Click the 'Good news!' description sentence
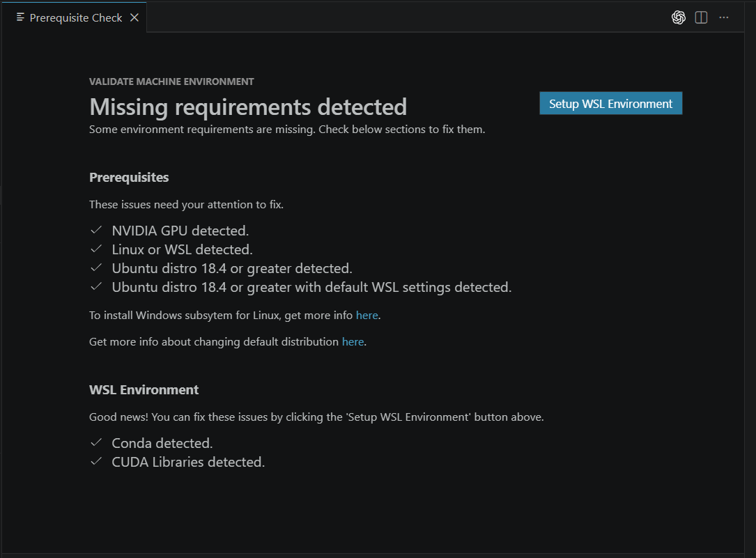Image resolution: width=756 pixels, height=558 pixels. (x=316, y=417)
